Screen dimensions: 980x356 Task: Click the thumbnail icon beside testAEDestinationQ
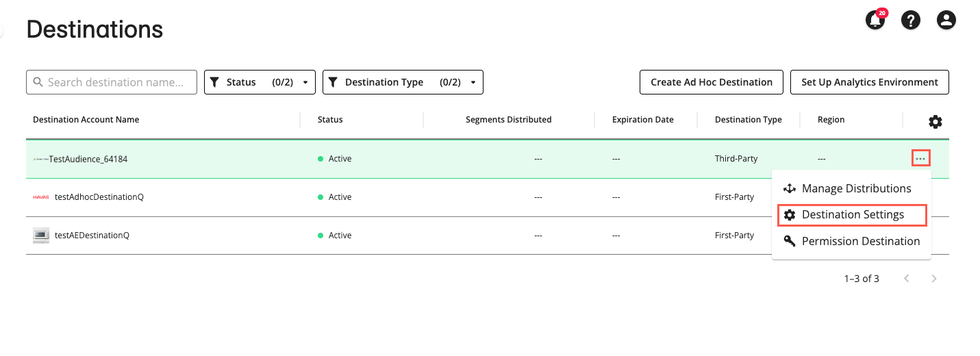coord(41,236)
